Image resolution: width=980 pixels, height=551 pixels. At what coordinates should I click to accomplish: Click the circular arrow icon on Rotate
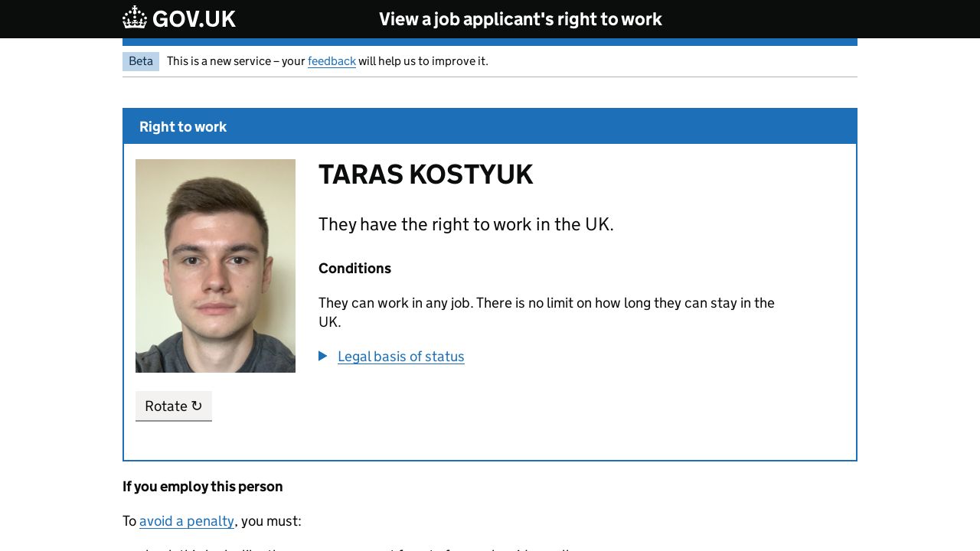pyautogui.click(x=197, y=406)
